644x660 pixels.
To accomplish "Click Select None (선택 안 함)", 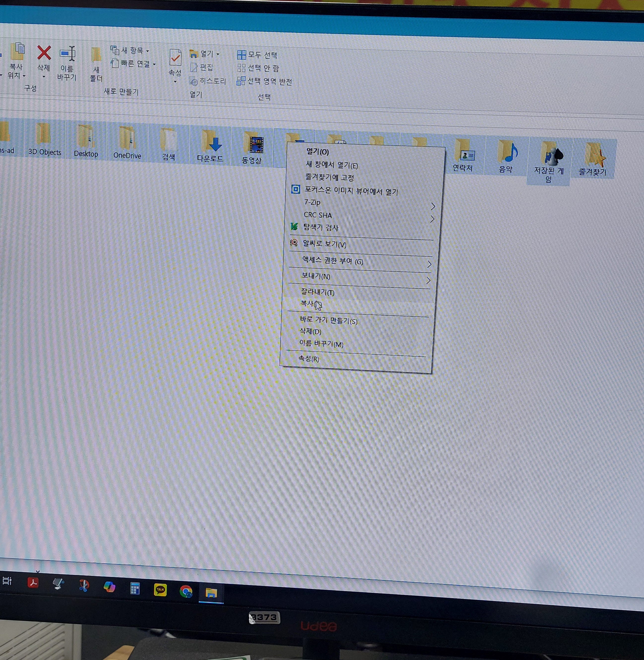I will tap(258, 68).
